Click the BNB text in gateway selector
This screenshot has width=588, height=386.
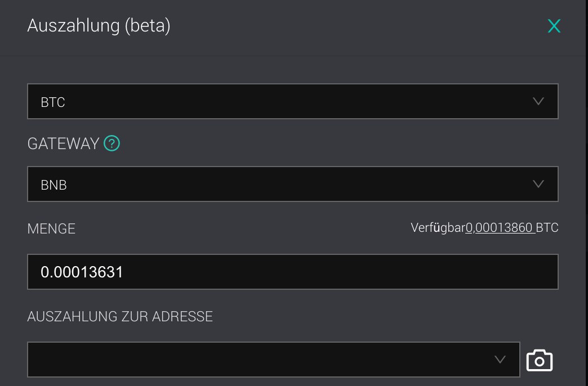(x=54, y=185)
